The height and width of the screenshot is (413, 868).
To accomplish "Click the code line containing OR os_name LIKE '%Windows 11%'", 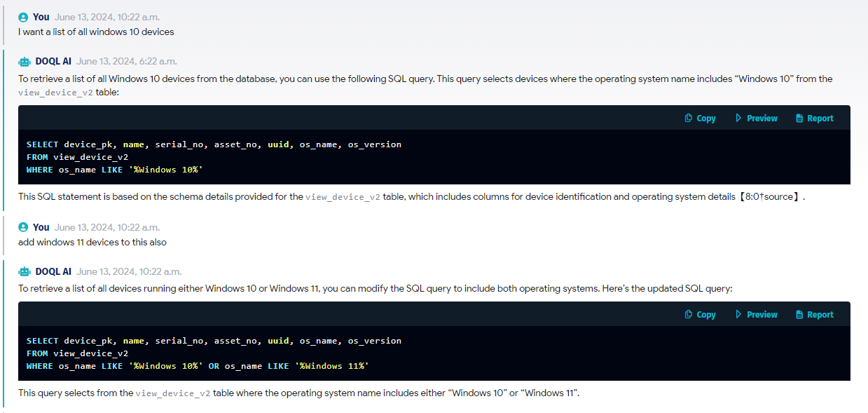I will tap(198, 366).
